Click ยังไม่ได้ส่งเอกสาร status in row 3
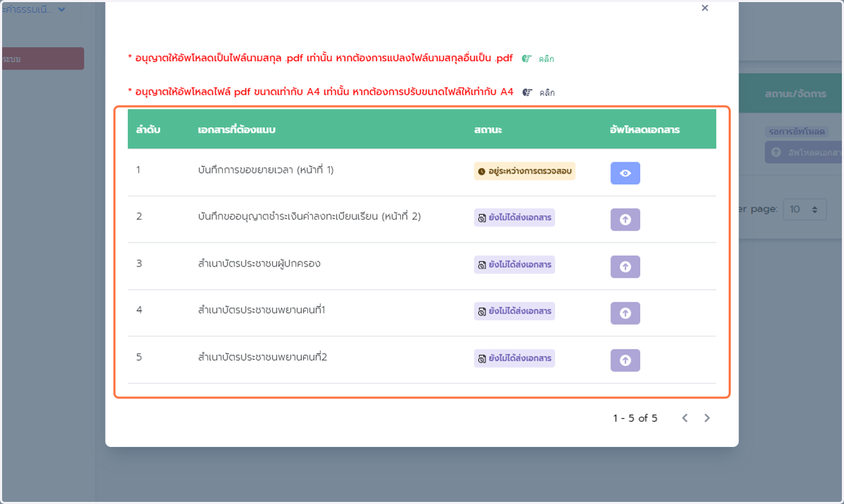 coord(514,265)
